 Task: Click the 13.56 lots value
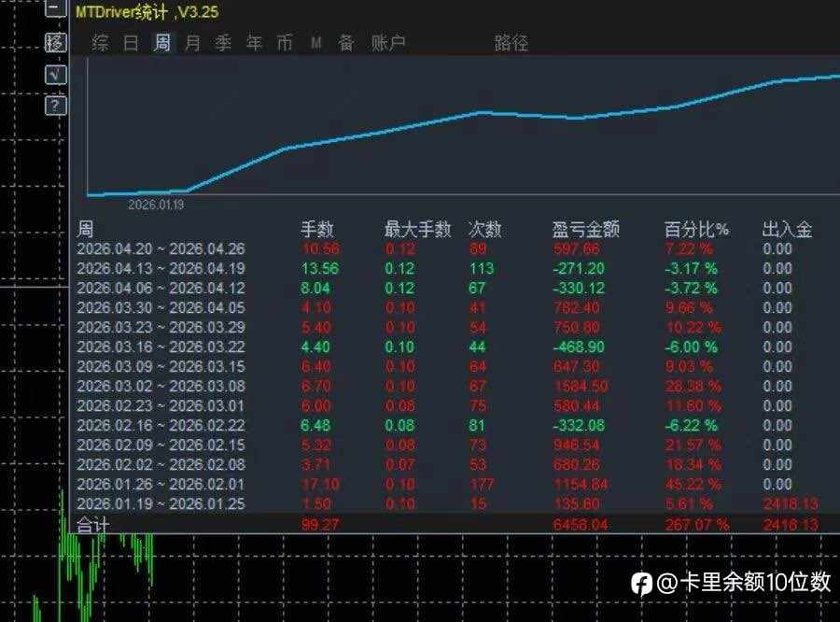click(320, 268)
